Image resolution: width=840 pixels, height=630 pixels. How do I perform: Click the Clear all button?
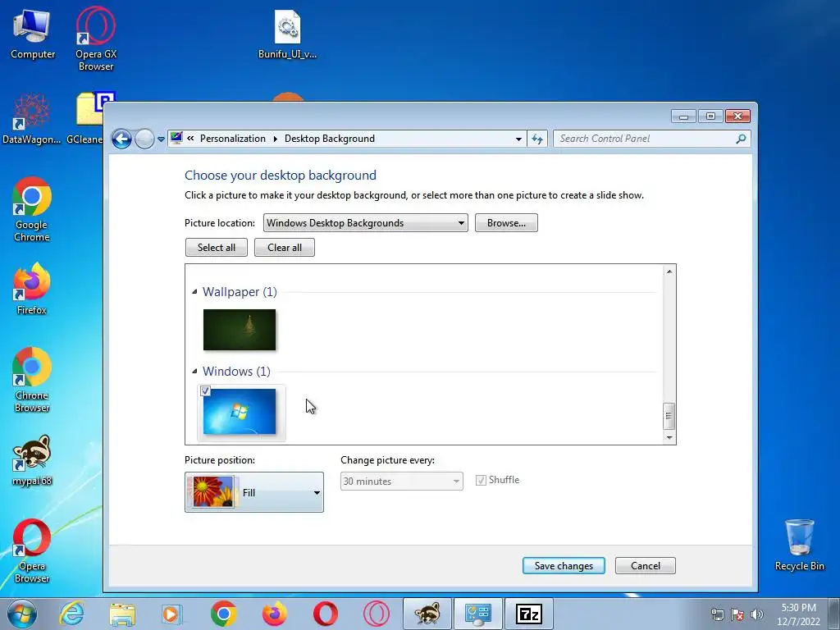tap(285, 248)
